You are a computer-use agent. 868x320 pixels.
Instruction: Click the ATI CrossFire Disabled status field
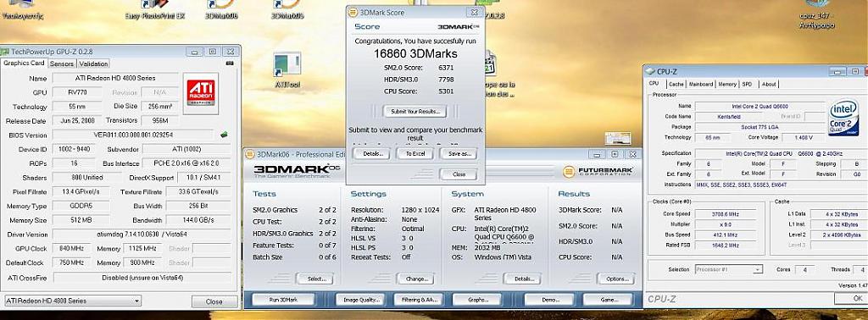tap(142, 278)
